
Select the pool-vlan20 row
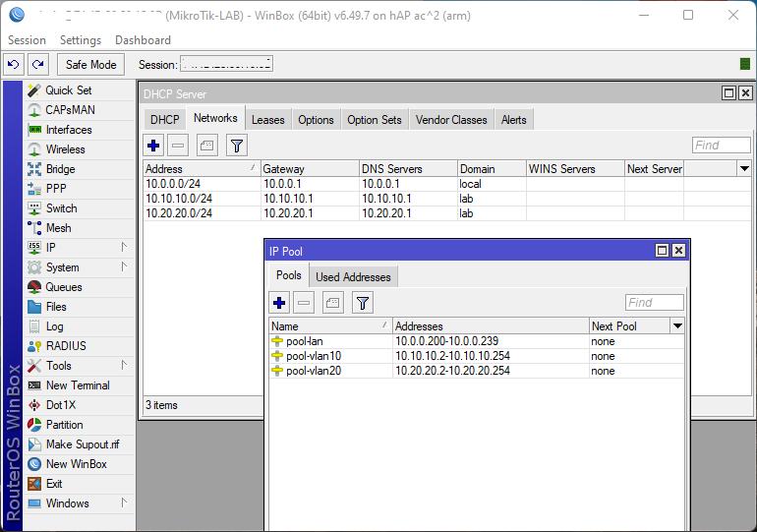pos(477,371)
